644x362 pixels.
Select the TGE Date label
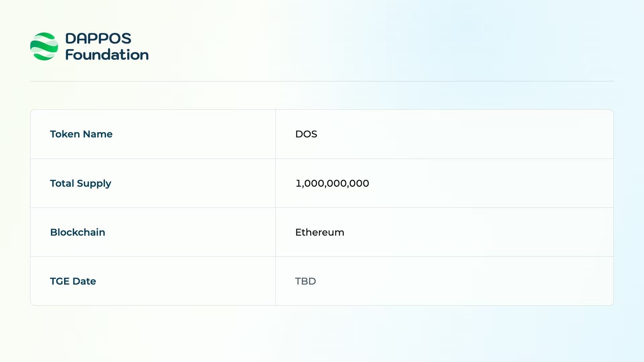[x=73, y=281]
